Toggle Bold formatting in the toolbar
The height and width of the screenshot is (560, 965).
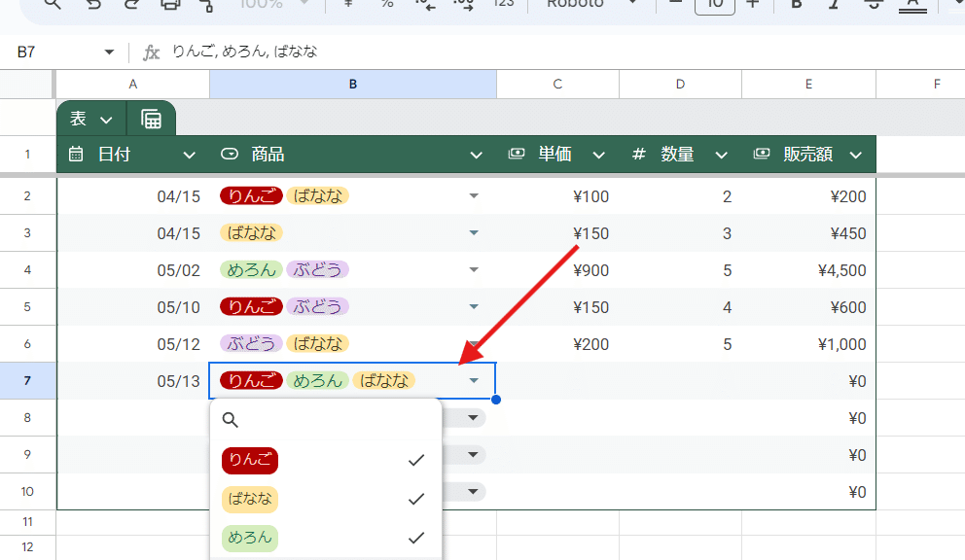797,3
